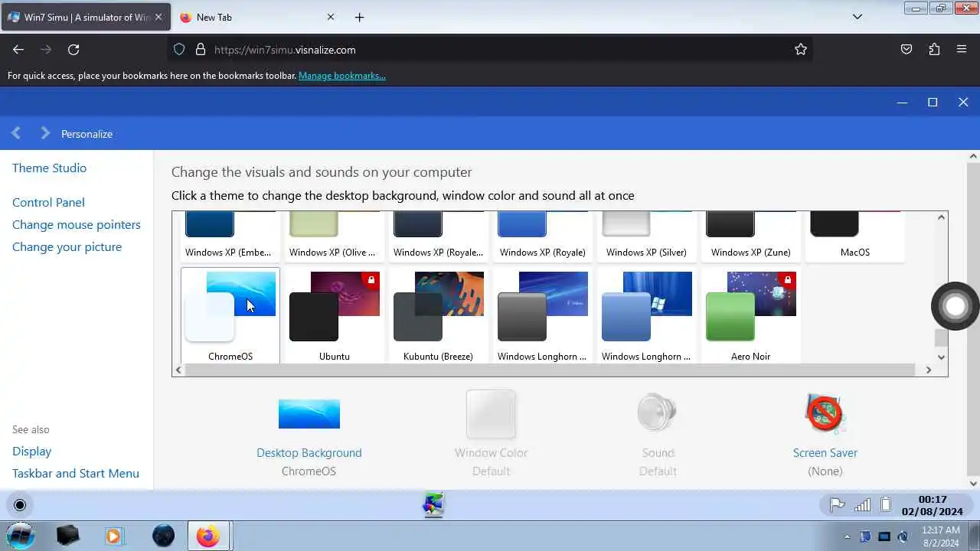Open list all tabs dropdown
980x551 pixels.
pyautogui.click(x=857, y=17)
